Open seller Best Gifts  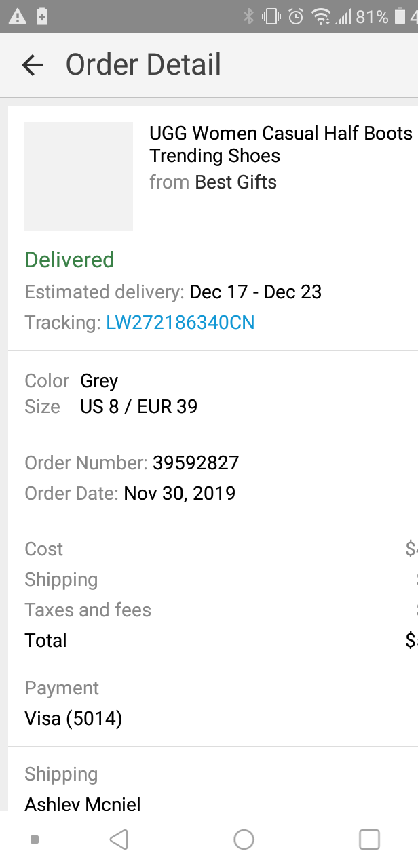(x=235, y=182)
